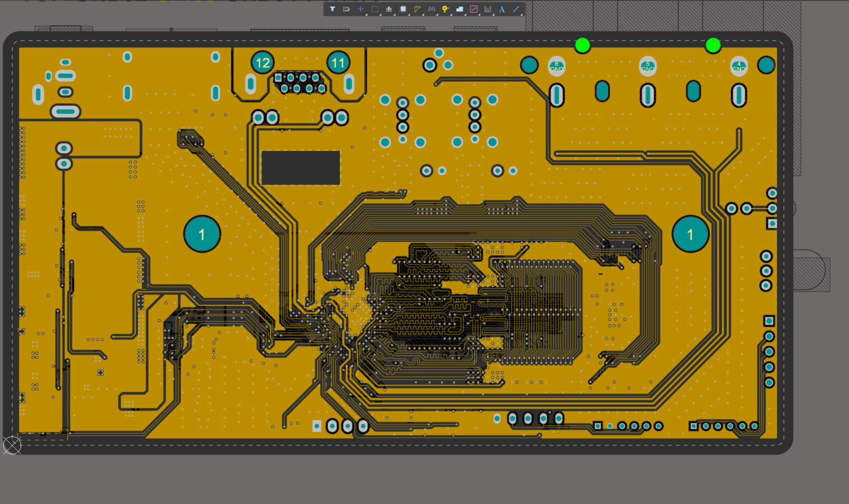Click the magnet Snapping options icon
The image size is (849, 504).
coord(346,9)
